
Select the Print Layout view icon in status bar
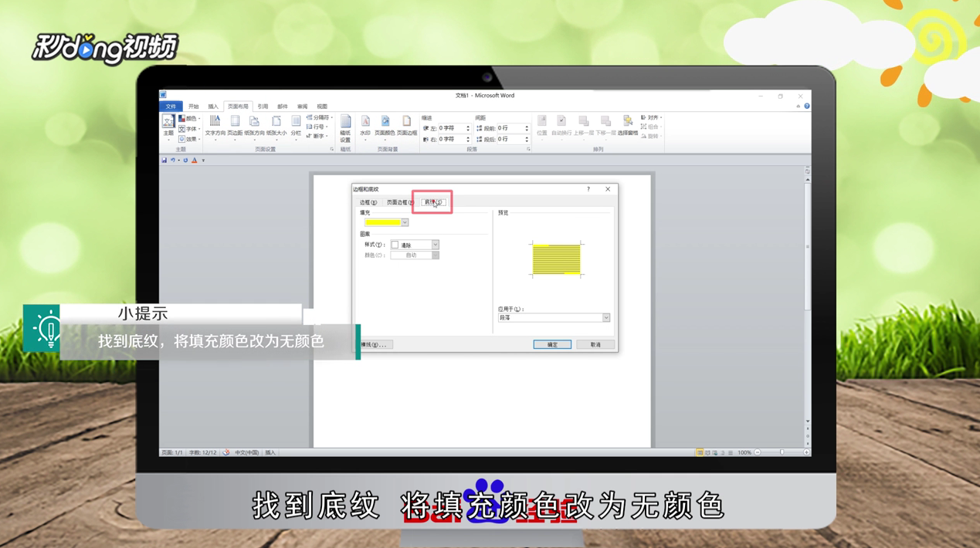point(700,452)
